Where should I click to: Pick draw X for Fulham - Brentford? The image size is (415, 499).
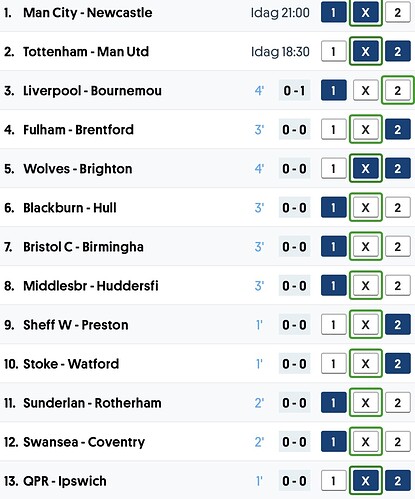click(366, 130)
